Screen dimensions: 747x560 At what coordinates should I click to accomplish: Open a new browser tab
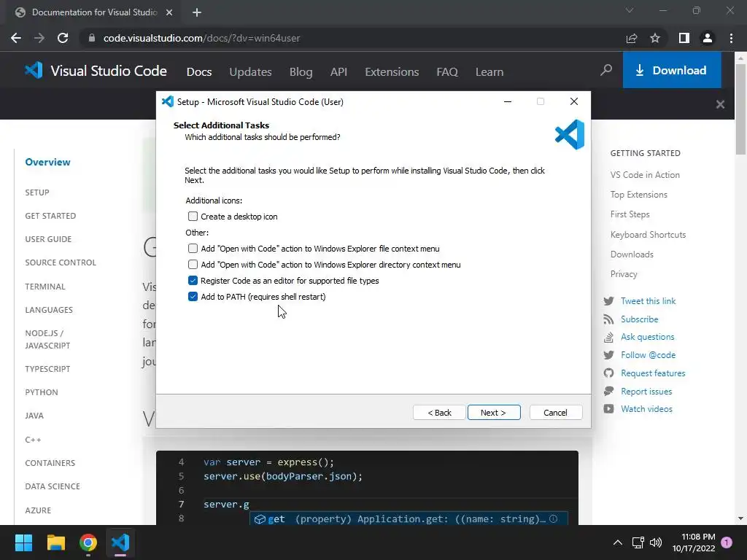197,12
